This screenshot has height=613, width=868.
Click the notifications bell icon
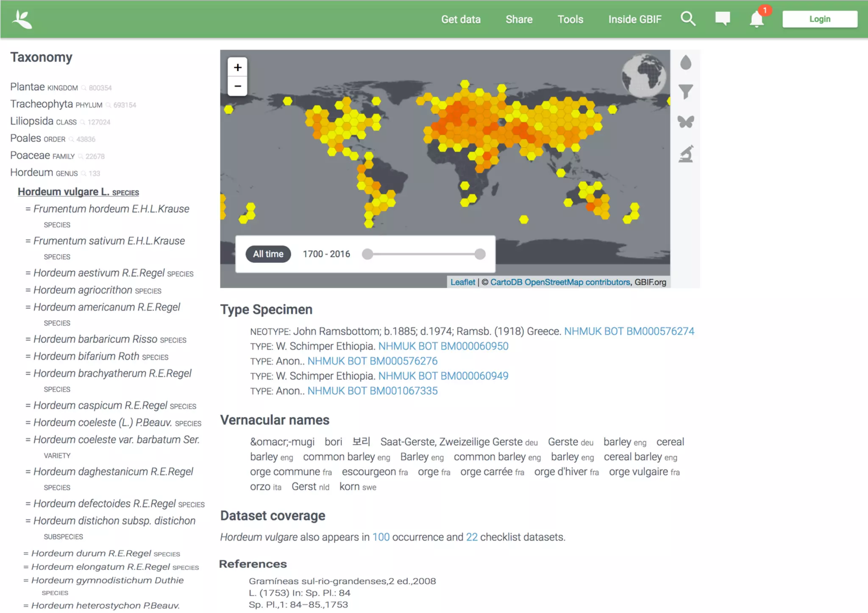(756, 19)
